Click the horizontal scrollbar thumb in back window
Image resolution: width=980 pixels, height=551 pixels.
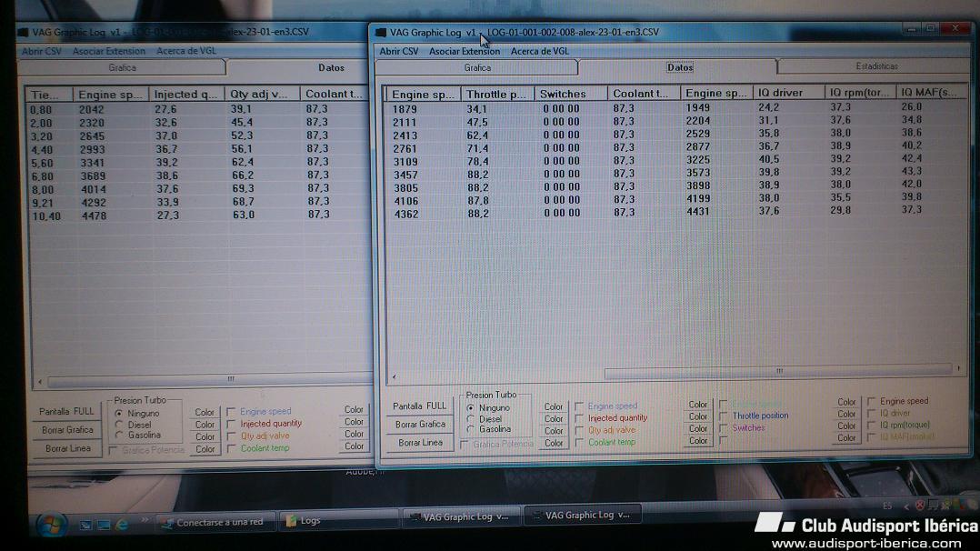pos(211,379)
